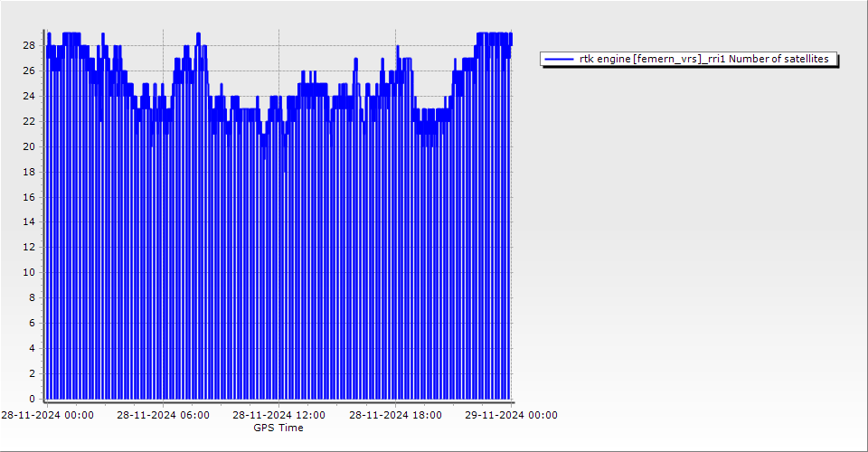
Task: Click the y-axis tick label '20'
Action: tap(29, 146)
